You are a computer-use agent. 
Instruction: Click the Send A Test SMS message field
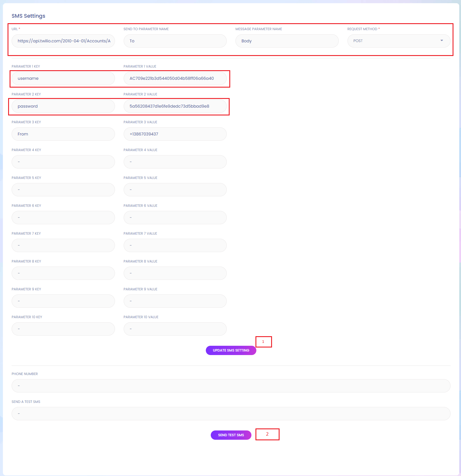coord(231,414)
